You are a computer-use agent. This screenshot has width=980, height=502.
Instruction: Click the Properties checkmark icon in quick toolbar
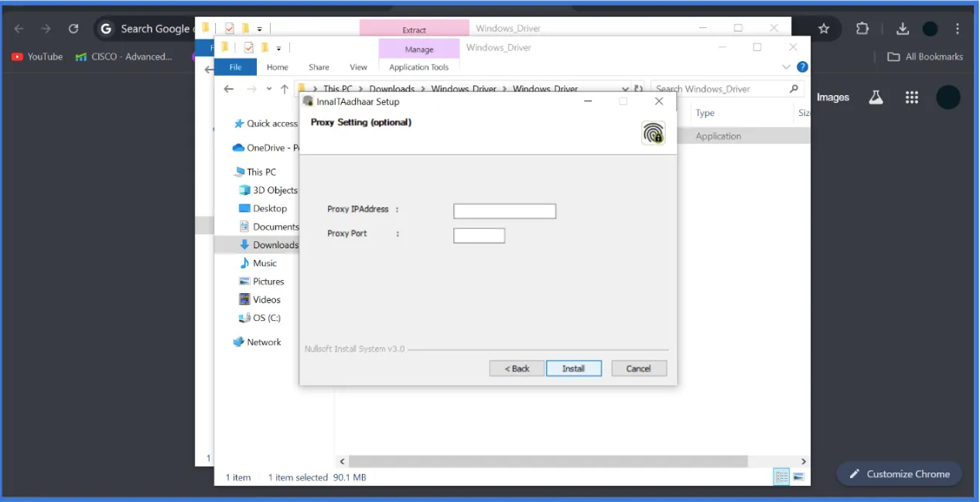pyautogui.click(x=249, y=48)
